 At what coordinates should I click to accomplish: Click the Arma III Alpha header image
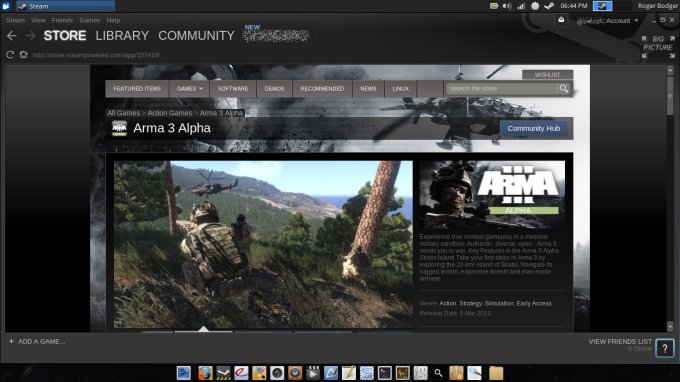492,195
